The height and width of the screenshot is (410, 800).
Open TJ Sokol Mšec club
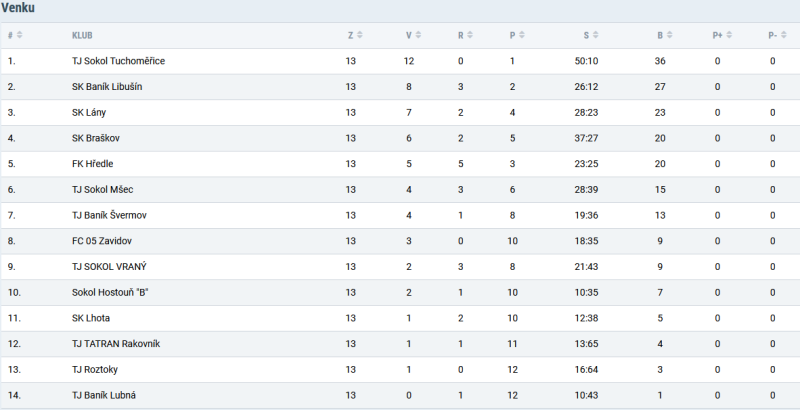point(103,190)
